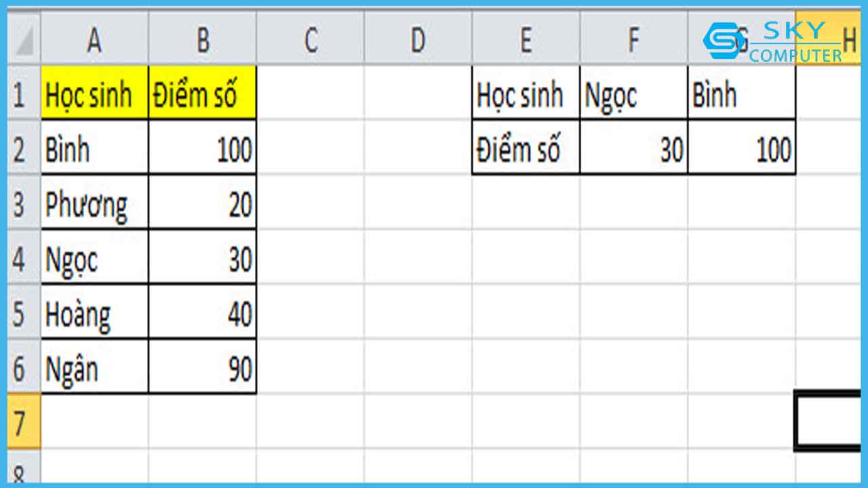Select cell B2 with value 100
The image size is (868, 488).
202,147
